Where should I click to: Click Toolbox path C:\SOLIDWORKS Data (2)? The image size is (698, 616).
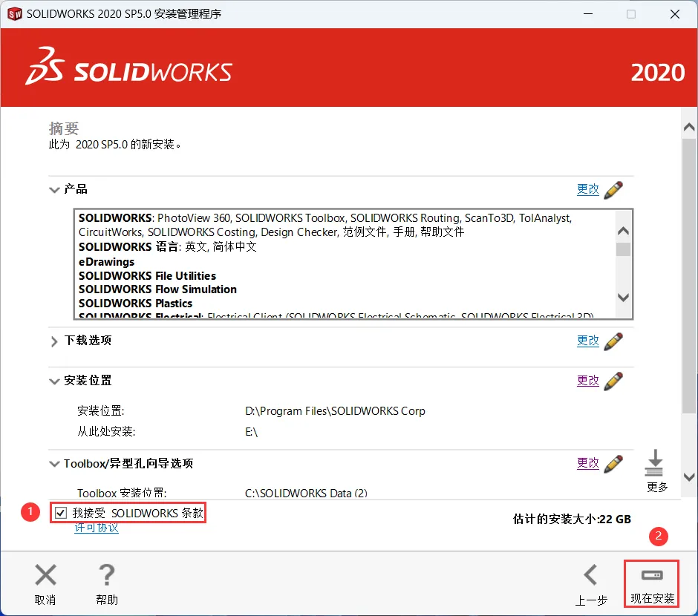[x=306, y=494]
